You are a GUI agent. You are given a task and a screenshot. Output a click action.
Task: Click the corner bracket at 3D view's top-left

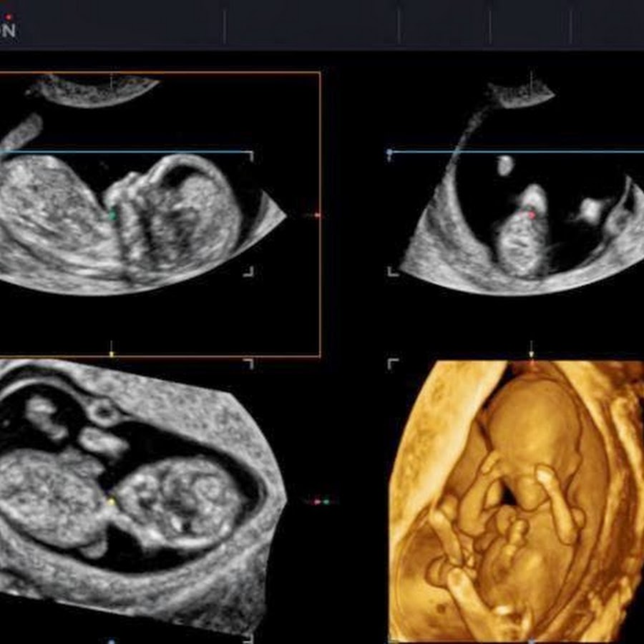[392, 364]
